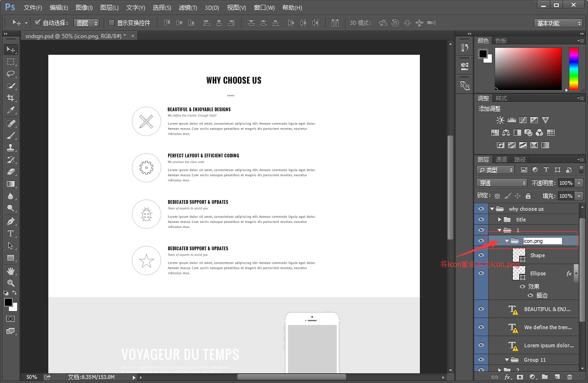The image size is (588, 383).
Task: Uncheck the 自动选择 checkbox
Action: [38, 23]
